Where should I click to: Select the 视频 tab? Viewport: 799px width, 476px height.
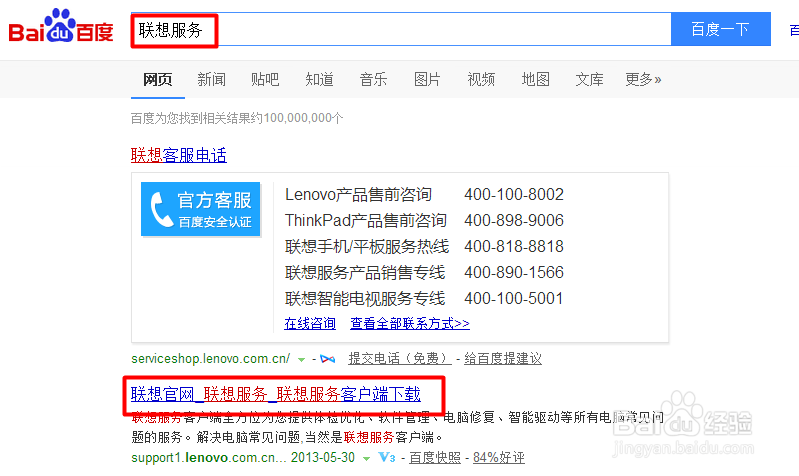point(481,80)
